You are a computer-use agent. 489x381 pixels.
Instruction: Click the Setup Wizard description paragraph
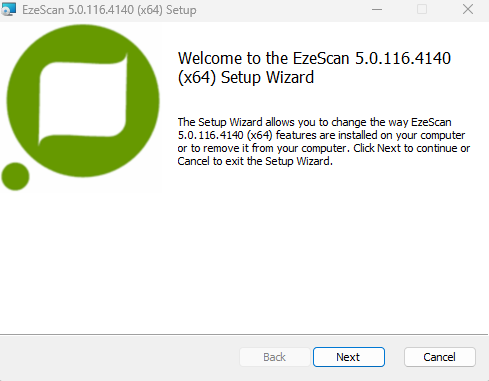(x=324, y=142)
